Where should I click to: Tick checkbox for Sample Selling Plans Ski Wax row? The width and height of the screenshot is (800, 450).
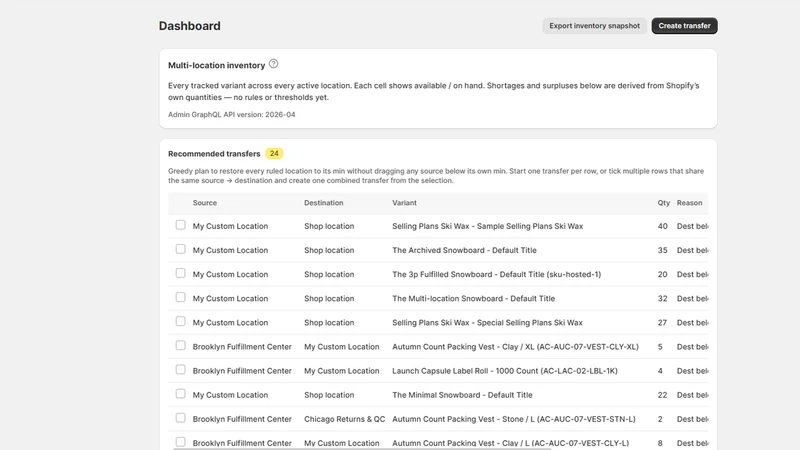(181, 225)
